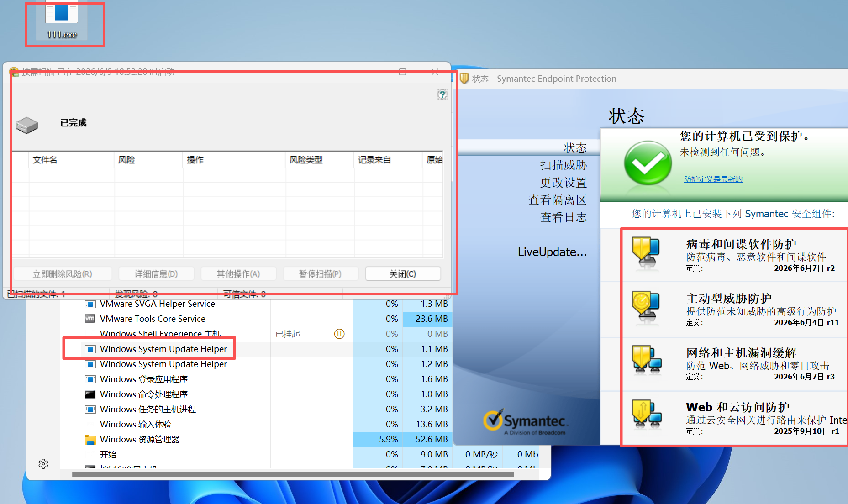Sort by the 操作 column header
848x504 pixels.
click(x=234, y=160)
